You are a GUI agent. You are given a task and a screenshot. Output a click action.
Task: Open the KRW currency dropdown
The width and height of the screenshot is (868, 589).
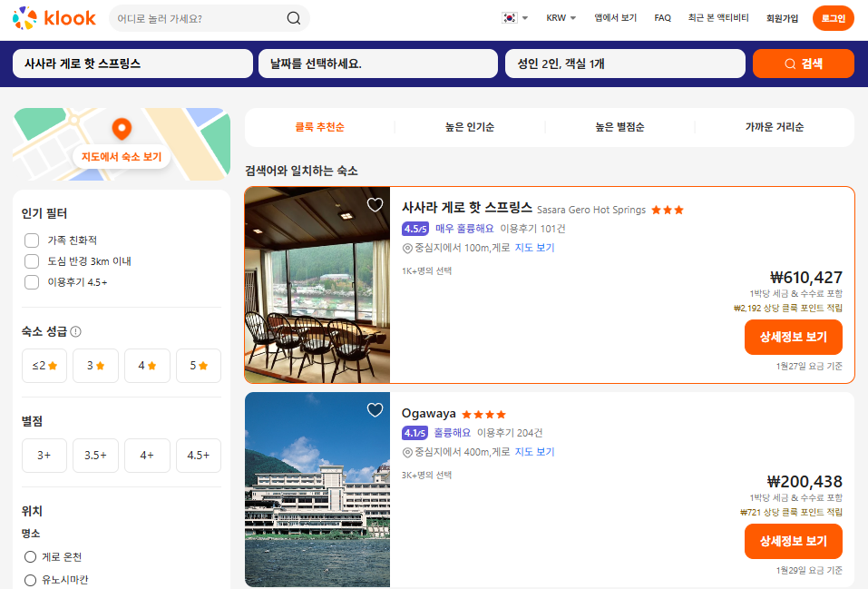561,18
